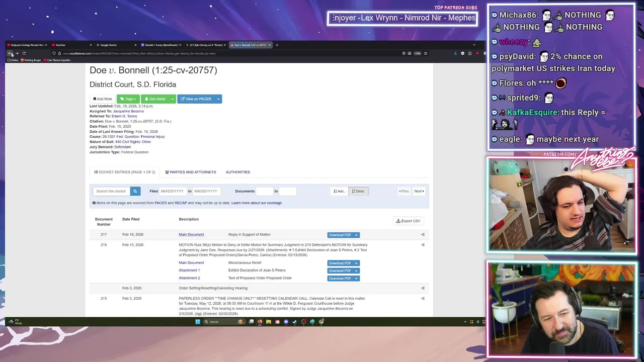Open the Nothing Burger bookmark
Image resolution: width=644 pixels, height=362 pixels.
click(31, 60)
